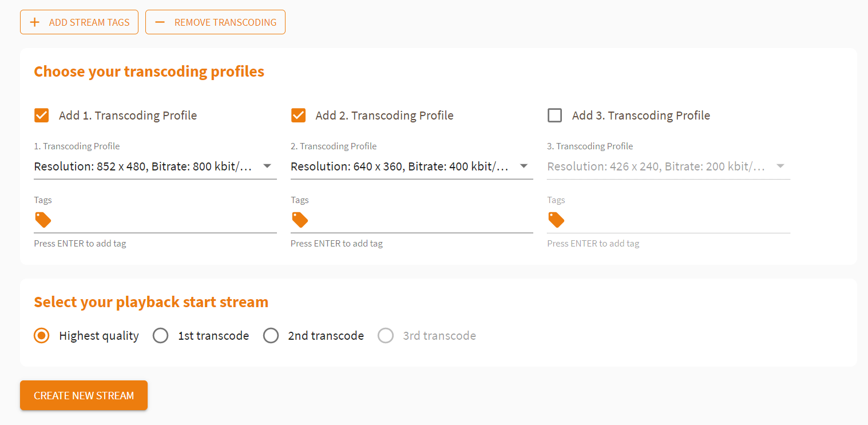The width and height of the screenshot is (868, 425).
Task: Enable the Add 3. Transcoding Profile checkbox
Action: pyautogui.click(x=554, y=115)
